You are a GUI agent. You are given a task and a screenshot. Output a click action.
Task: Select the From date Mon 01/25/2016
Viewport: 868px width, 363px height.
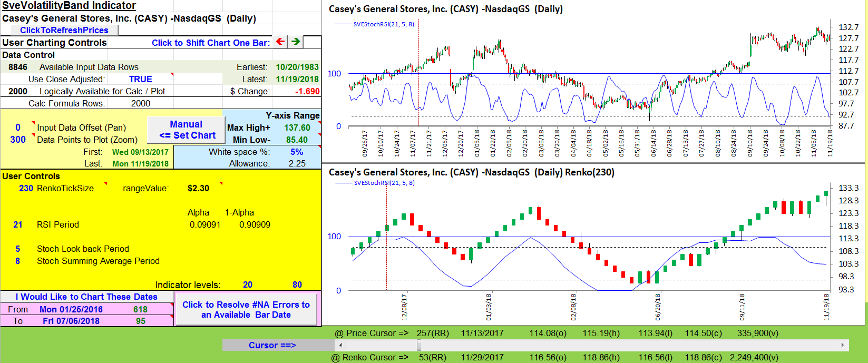[x=71, y=309]
